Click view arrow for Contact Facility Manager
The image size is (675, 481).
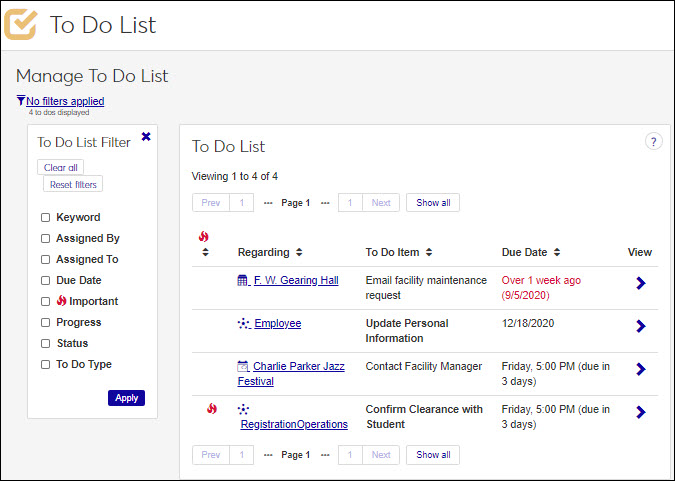(640, 369)
